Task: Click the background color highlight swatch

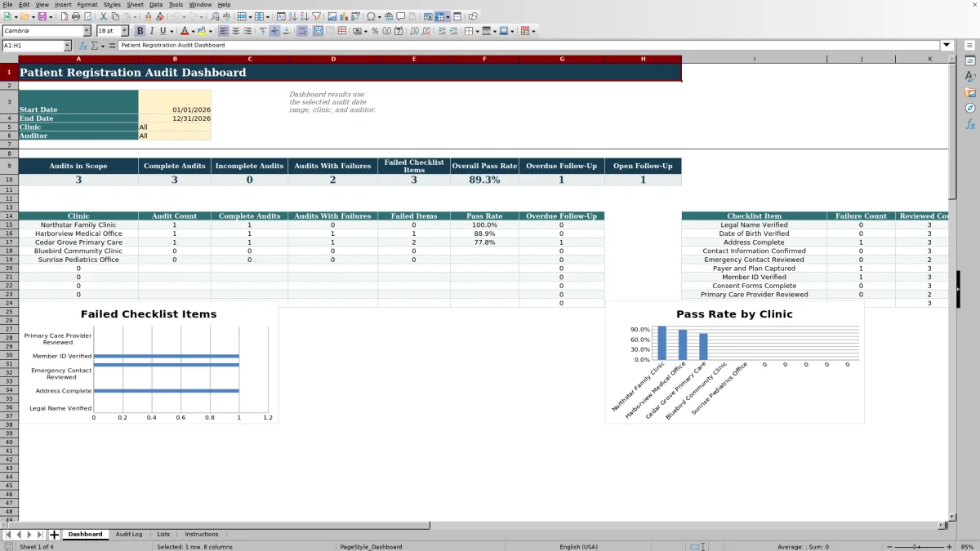Action: tap(201, 31)
